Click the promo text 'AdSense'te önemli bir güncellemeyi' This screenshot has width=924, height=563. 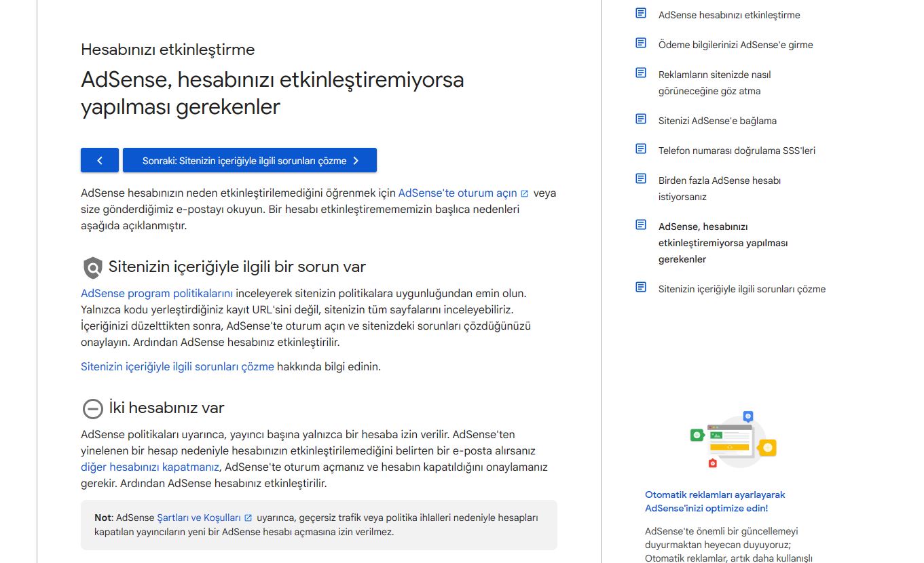point(721,531)
